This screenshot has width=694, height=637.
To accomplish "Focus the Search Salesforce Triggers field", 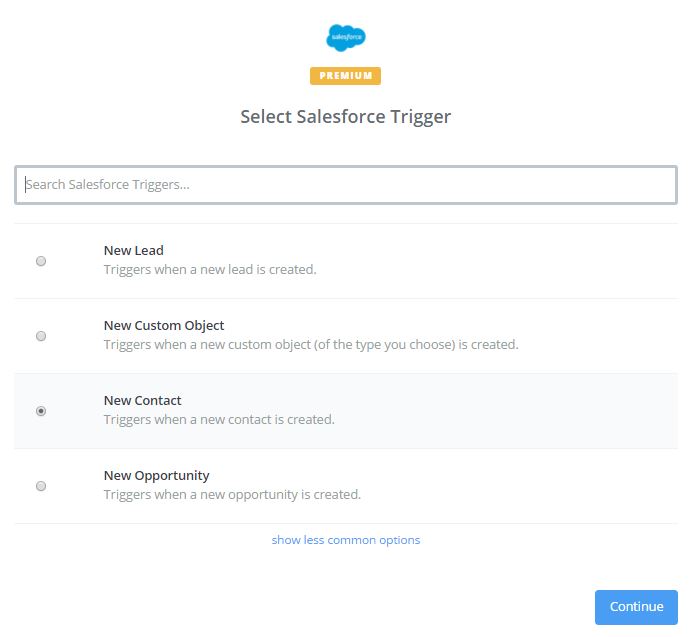I will point(346,185).
